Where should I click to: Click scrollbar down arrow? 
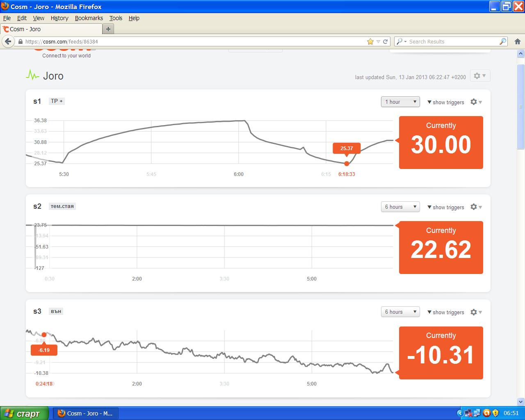pyautogui.click(x=521, y=402)
